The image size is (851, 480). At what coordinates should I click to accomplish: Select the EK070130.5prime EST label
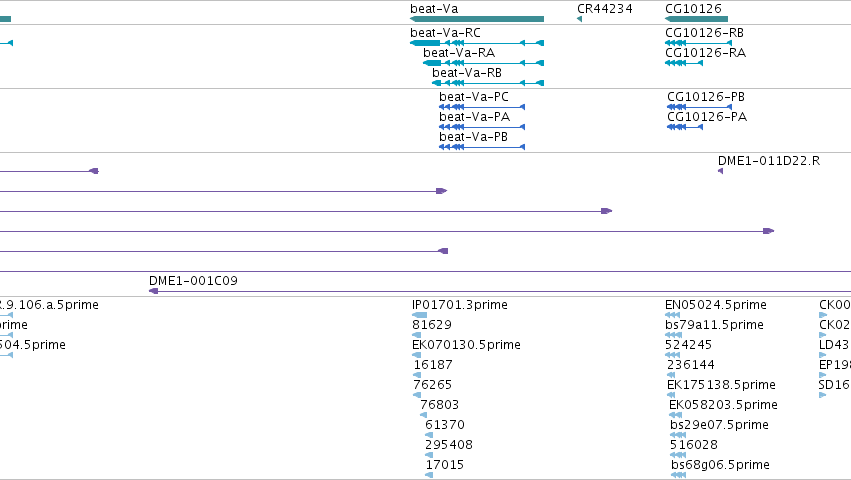pos(466,345)
